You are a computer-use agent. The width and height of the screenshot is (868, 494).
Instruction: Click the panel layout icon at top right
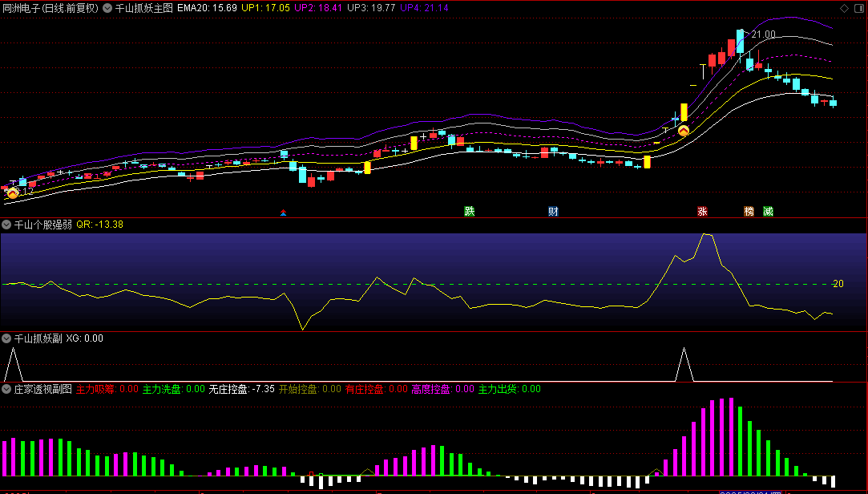click(858, 8)
